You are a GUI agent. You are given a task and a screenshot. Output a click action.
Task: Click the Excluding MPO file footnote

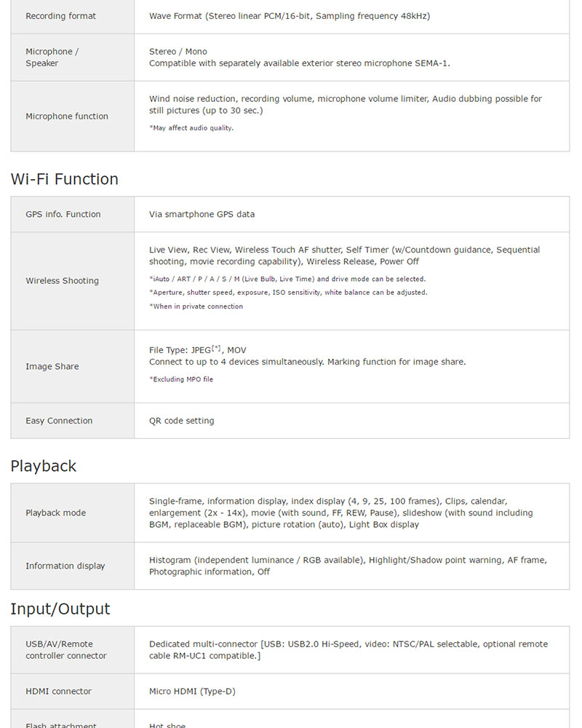coord(181,379)
